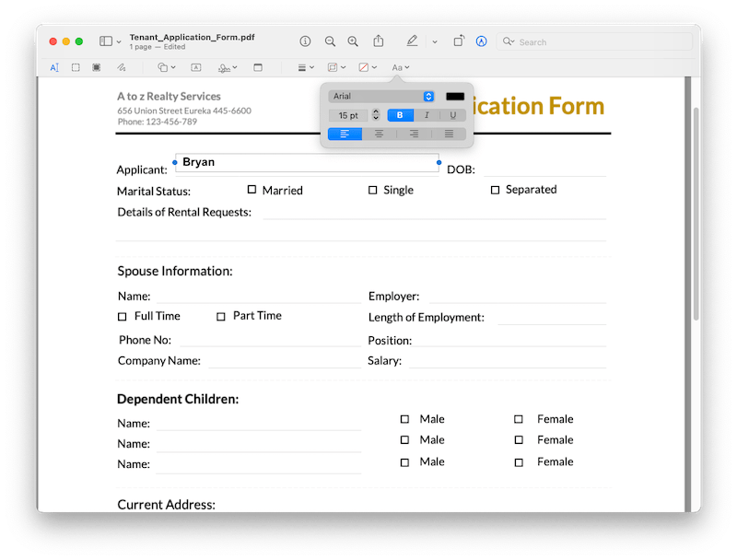Insert a new text box
The image size is (737, 560).
(x=196, y=67)
